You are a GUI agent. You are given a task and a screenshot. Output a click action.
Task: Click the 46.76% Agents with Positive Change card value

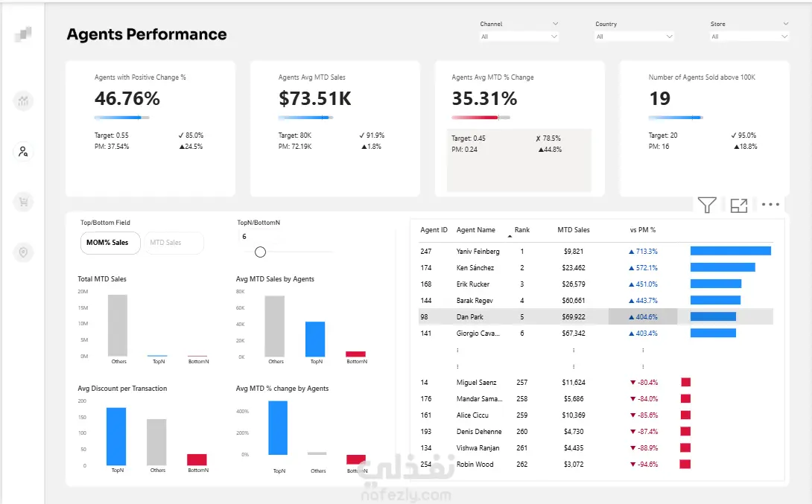tap(127, 98)
